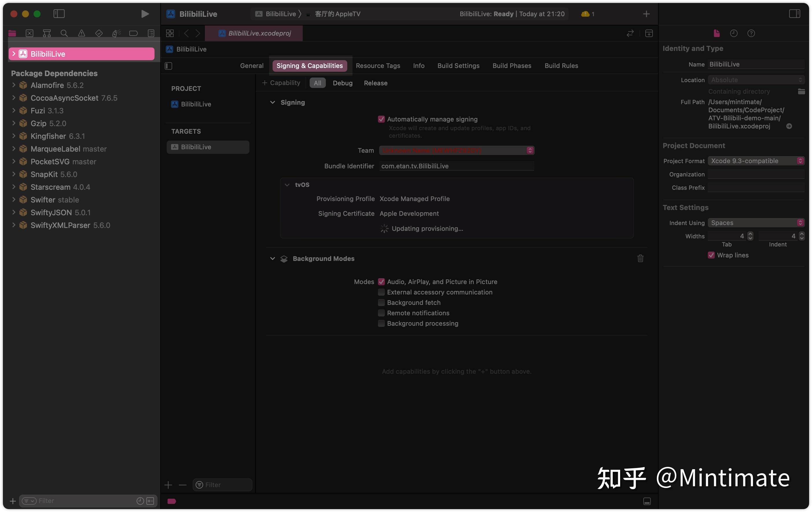Delete Background Modes with trash icon
The height and width of the screenshot is (512, 812).
(640, 259)
